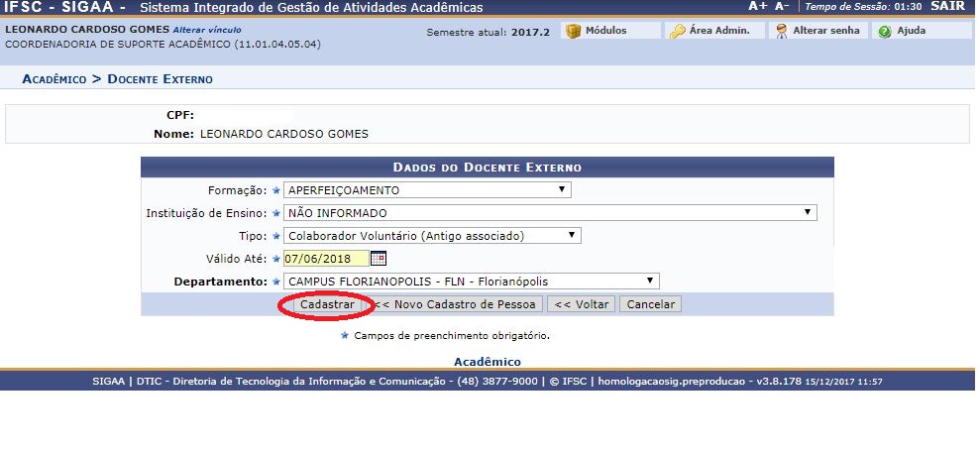Image resolution: width=980 pixels, height=453 pixels.
Task: Open the Tipo dropdown
Action: pos(432,236)
